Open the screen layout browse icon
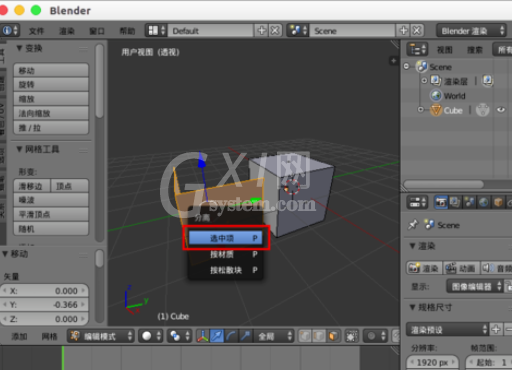Screen dimensions: 512x370 [156, 31]
